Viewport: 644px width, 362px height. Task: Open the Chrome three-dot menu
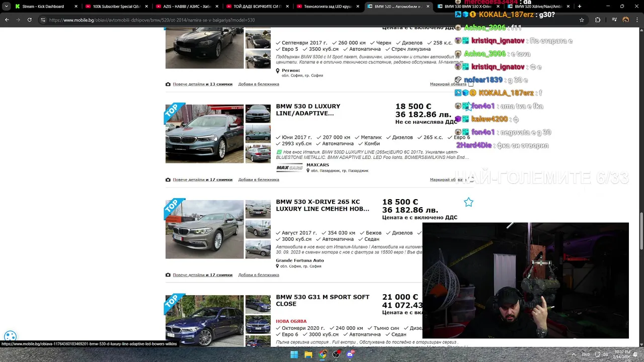coord(636,20)
